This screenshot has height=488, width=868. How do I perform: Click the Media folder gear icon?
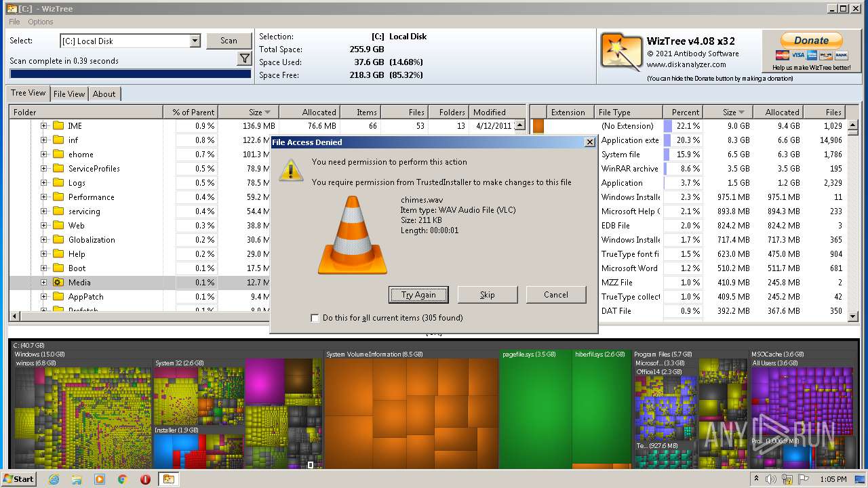coord(58,282)
